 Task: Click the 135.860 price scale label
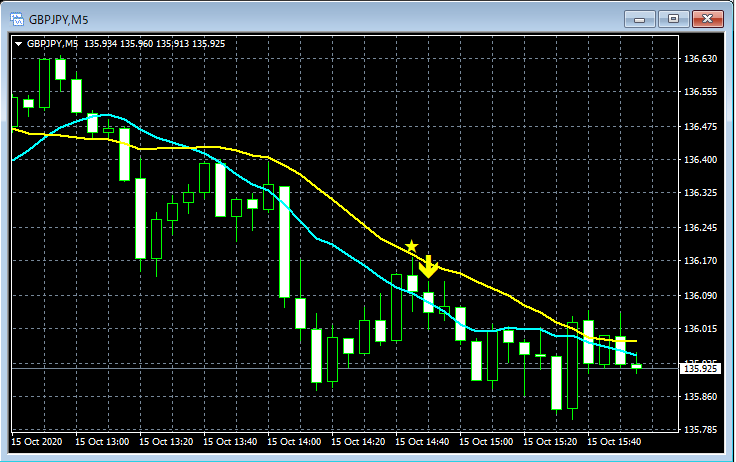tap(700, 397)
